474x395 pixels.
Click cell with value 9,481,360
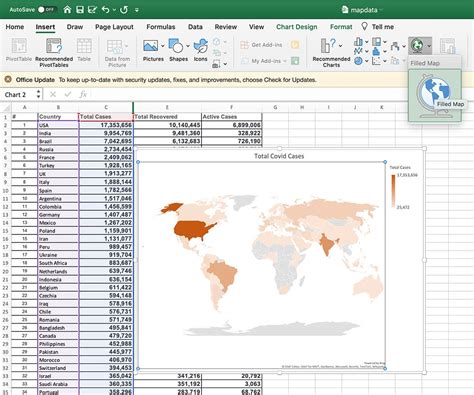point(167,133)
